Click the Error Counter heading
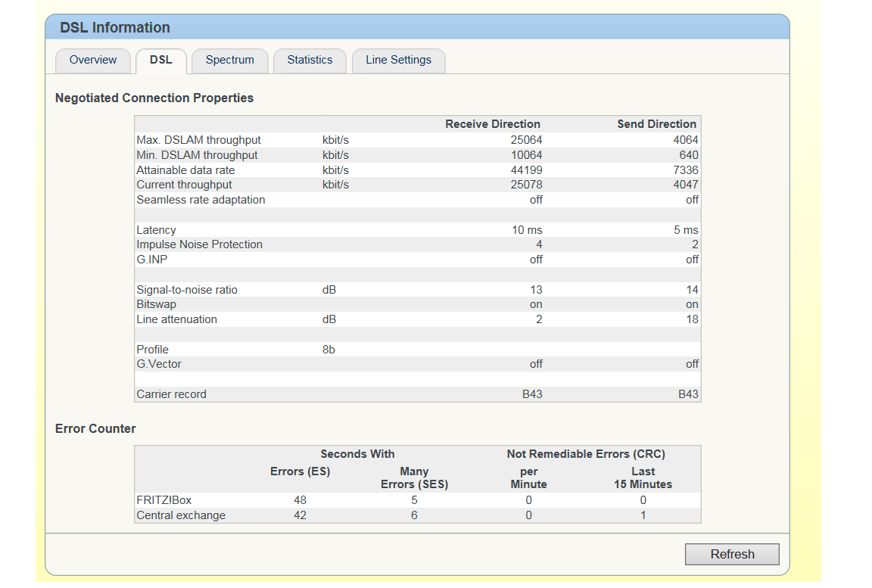This screenshot has height=588, width=872. 95,429
